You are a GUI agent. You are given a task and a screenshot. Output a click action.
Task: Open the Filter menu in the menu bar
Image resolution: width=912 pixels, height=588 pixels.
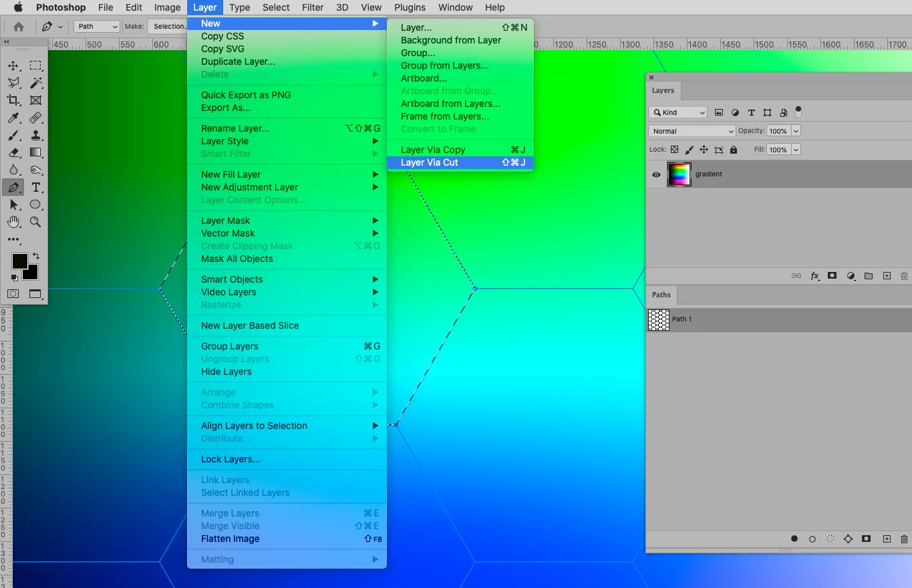pyautogui.click(x=313, y=7)
